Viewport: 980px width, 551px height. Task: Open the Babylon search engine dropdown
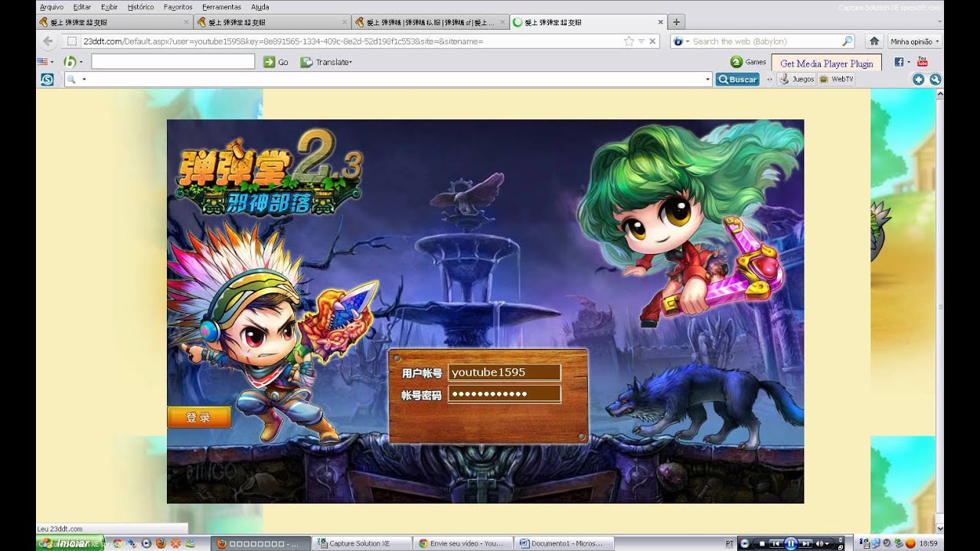[x=681, y=41]
